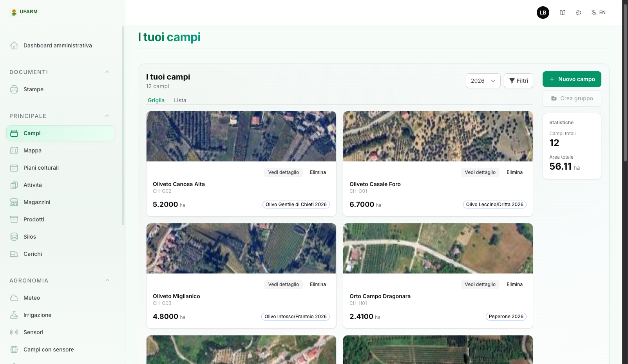628x364 pixels.
Task: Open the Filtri panel
Action: [x=518, y=81]
